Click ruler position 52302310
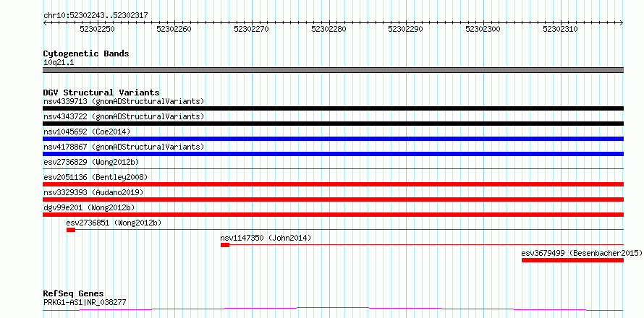Screen dimensions: 644x318 [560, 29]
